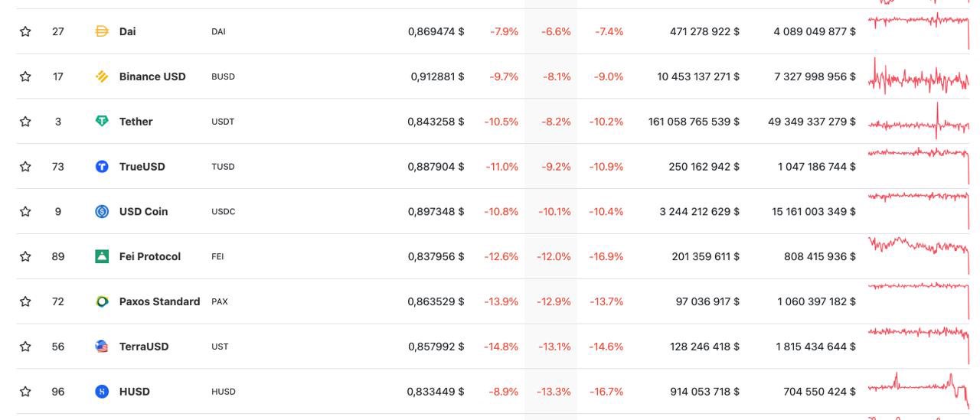980x420 pixels.
Task: Star Tether as a favorite
Action: click(x=25, y=122)
